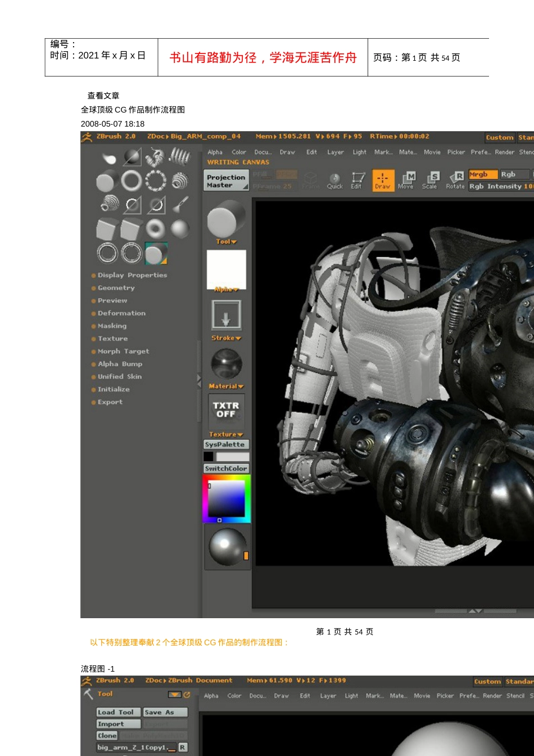Viewport: 534px width, 756px height.
Task: Expand the Morph Target subpalette
Action: pyautogui.click(x=123, y=352)
